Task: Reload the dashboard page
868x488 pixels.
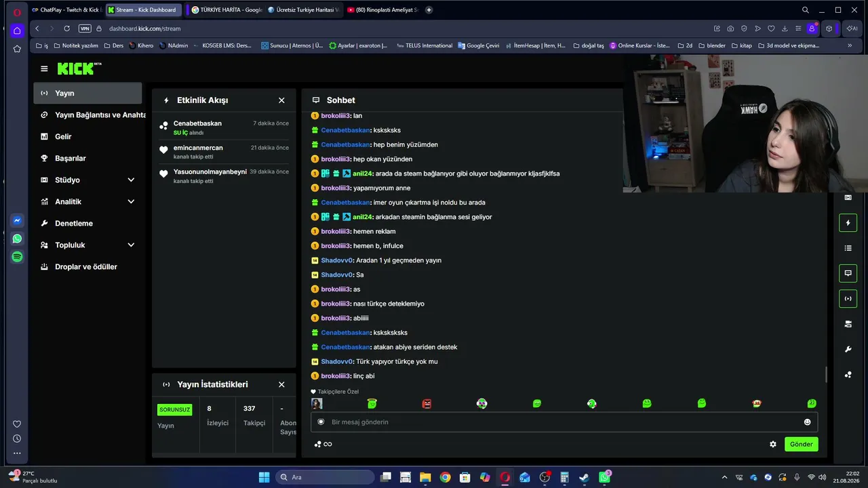Action: [66, 28]
